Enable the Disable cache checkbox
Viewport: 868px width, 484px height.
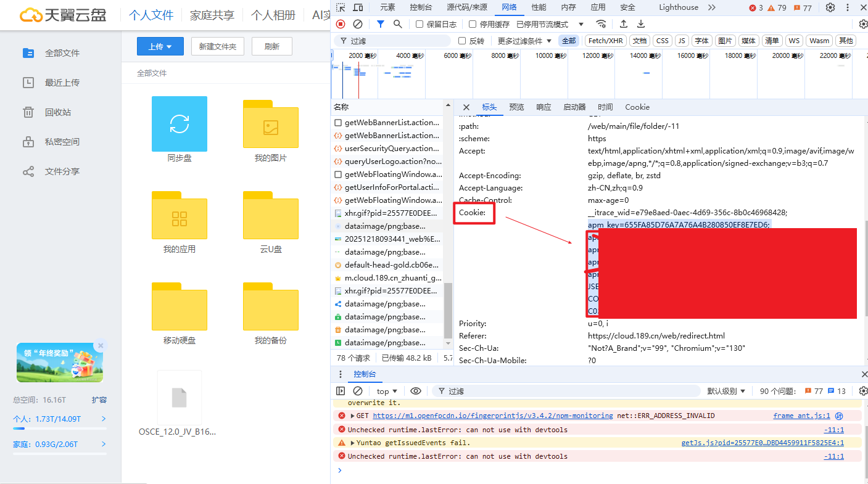(x=473, y=24)
